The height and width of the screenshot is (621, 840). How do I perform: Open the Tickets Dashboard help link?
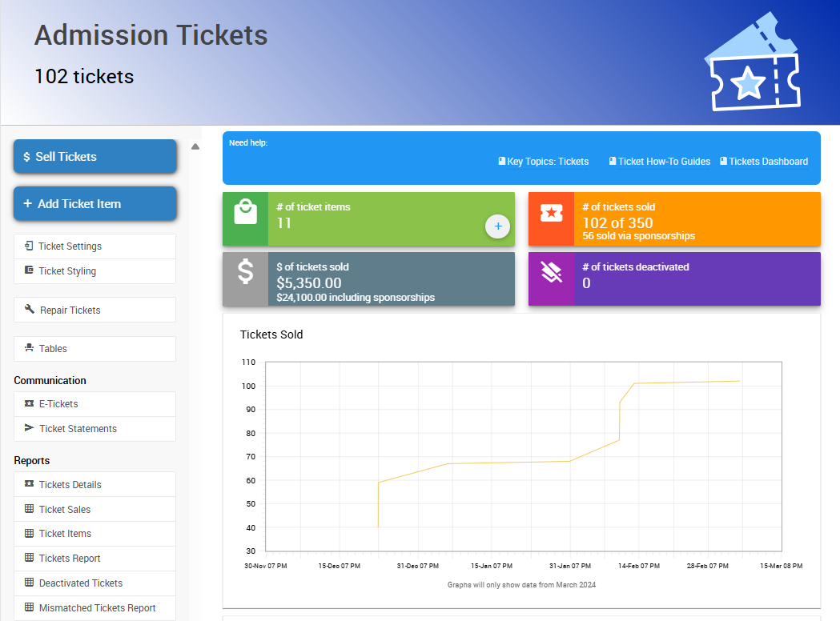[x=764, y=162]
